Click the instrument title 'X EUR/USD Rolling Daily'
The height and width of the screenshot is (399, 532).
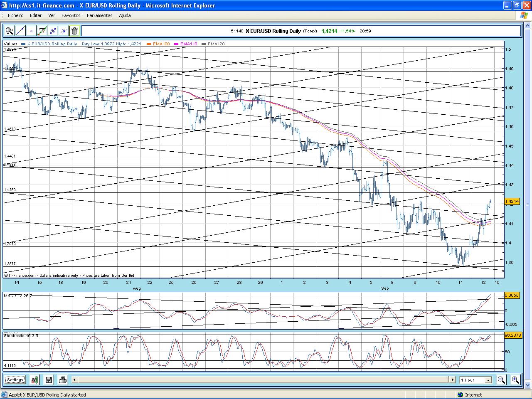point(273,31)
